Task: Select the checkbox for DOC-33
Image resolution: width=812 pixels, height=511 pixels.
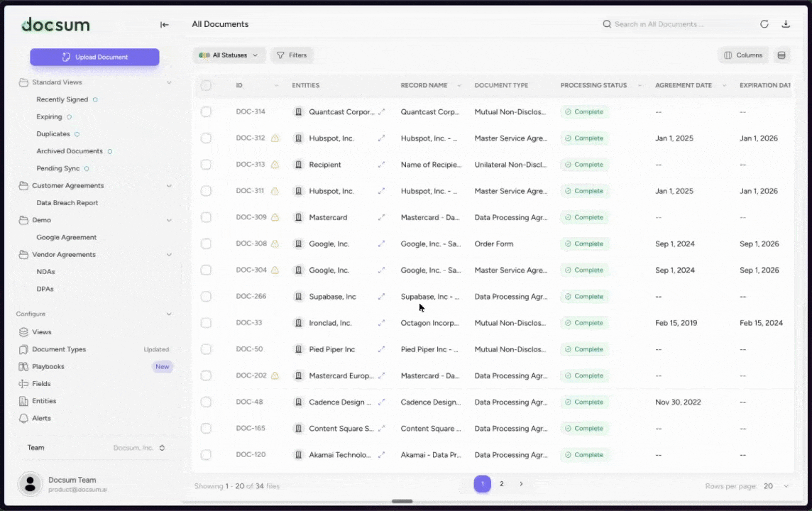Action: click(x=206, y=323)
